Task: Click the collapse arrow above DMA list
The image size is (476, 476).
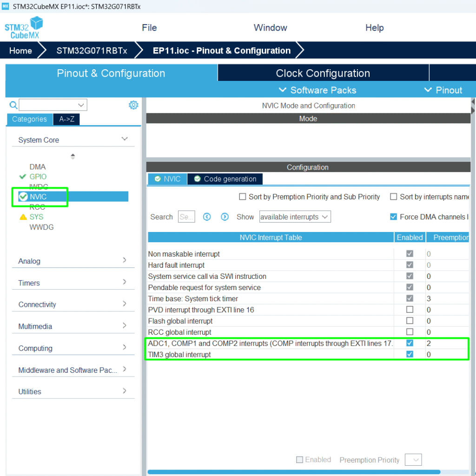Action: (x=73, y=156)
